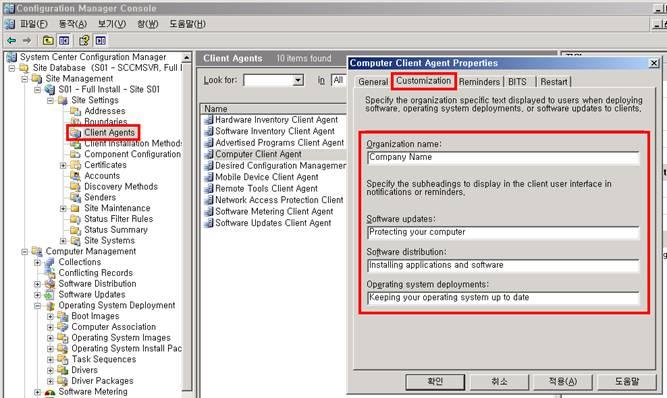Toggle the Show/Hide console tree icon
This screenshot has height=398, width=667.
click(x=64, y=40)
